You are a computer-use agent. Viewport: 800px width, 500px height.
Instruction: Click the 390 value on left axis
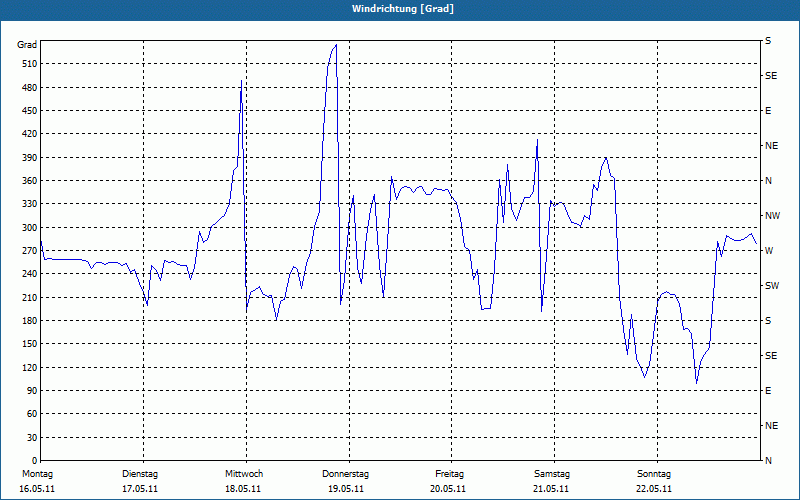point(30,158)
